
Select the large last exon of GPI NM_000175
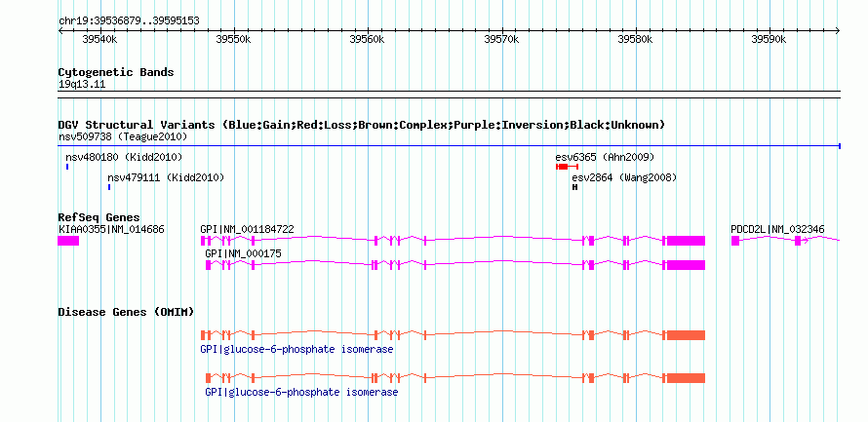pos(686,265)
